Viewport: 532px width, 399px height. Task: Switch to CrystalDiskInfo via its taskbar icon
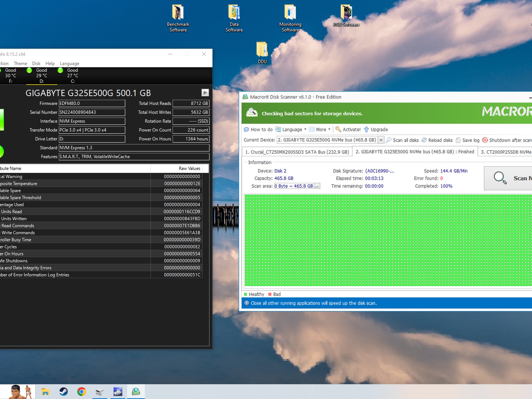tap(118, 391)
